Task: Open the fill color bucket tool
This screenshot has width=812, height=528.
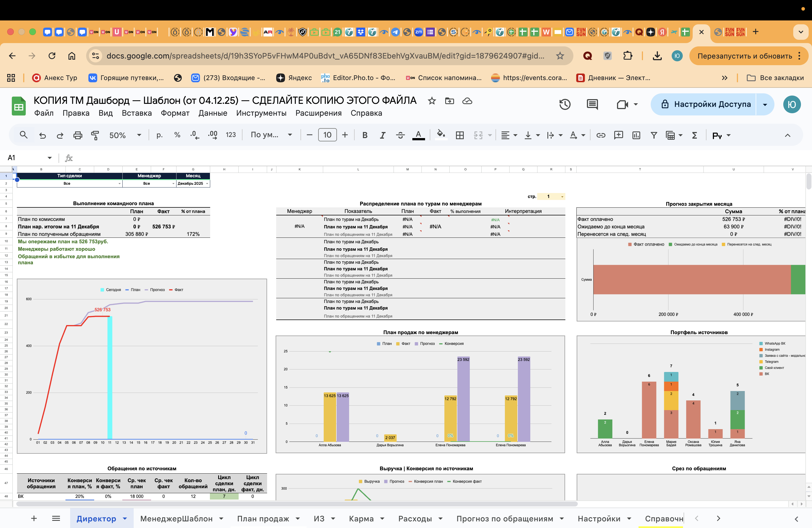Action: (441, 135)
